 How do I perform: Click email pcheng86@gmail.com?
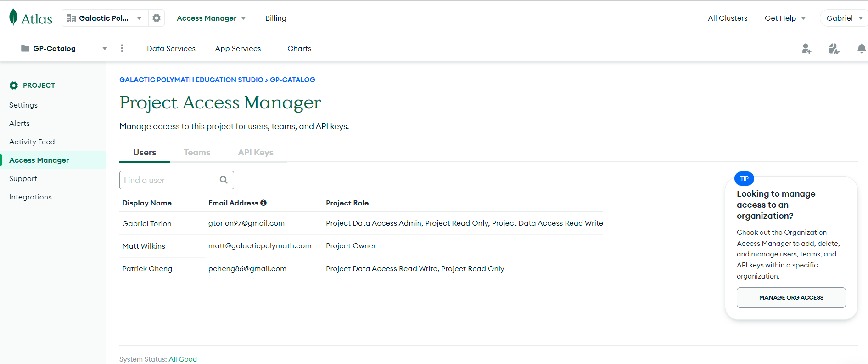coord(247,268)
